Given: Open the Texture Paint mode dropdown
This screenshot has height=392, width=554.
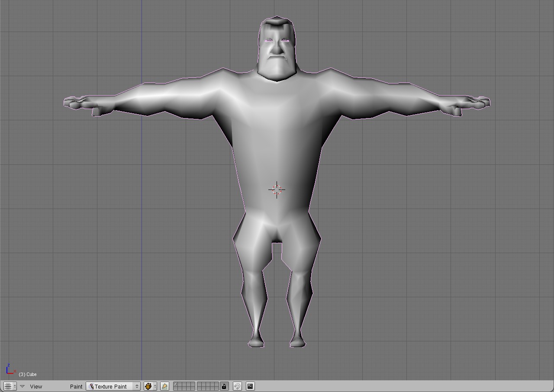Looking at the screenshot, I should point(113,386).
